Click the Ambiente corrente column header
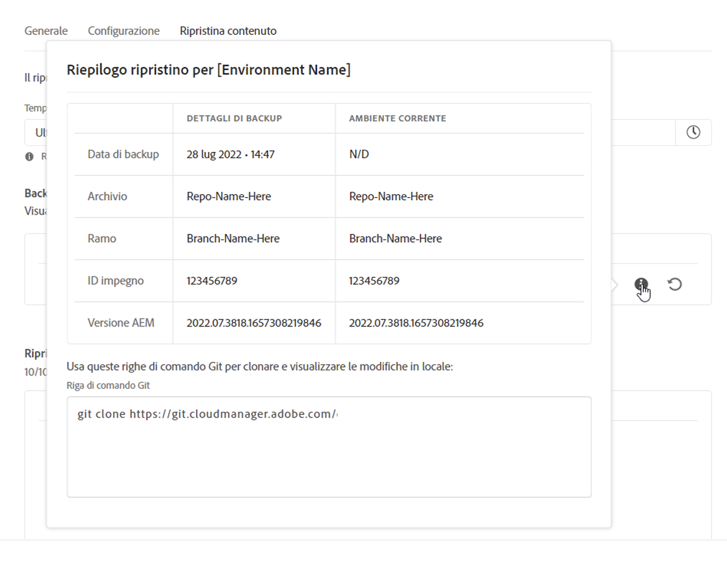Image resolution: width=727 pixels, height=588 pixels. [397, 118]
